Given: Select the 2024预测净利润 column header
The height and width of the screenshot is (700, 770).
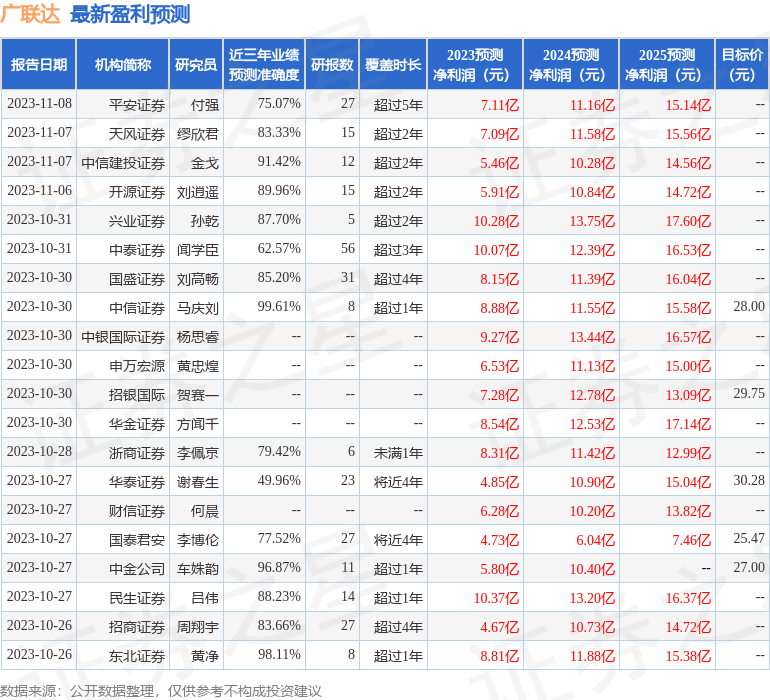Looking at the screenshot, I should [571, 64].
